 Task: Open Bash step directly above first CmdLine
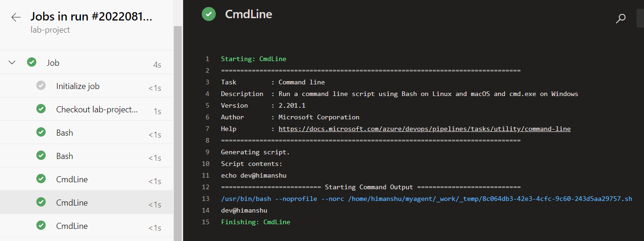86,155
